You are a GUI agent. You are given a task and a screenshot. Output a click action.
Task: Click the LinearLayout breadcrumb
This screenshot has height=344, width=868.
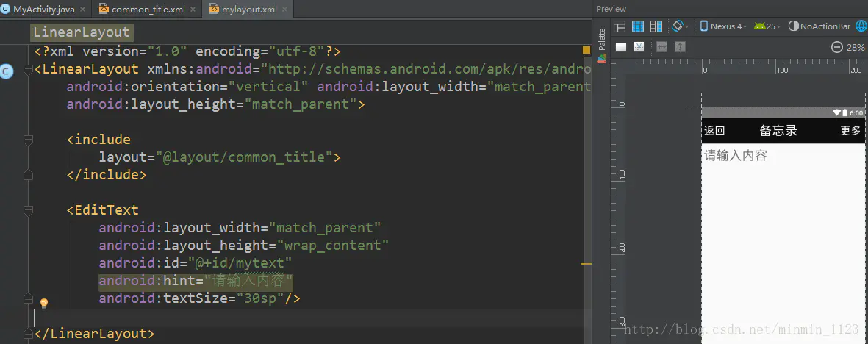(82, 32)
